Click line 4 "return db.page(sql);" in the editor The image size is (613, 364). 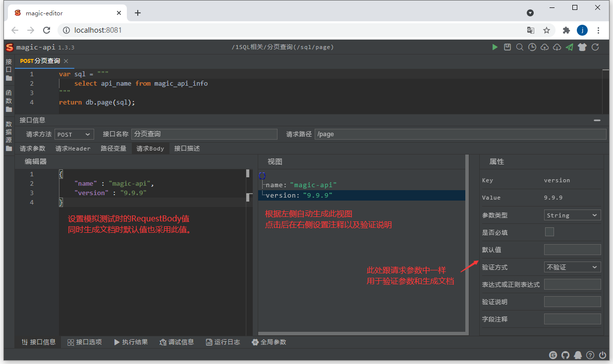(97, 103)
